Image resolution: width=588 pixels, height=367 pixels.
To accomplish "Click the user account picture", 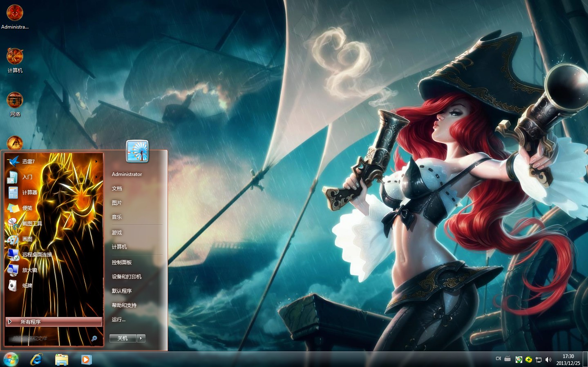I will point(137,151).
